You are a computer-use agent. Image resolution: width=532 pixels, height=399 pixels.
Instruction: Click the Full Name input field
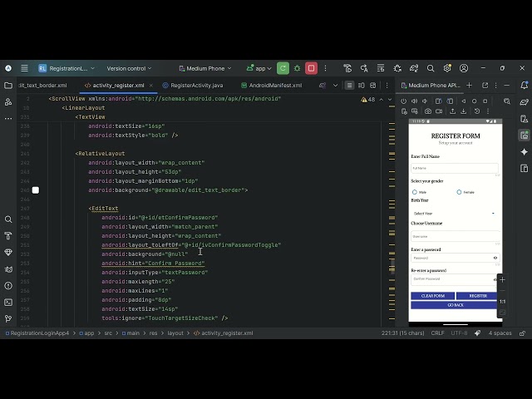[455, 168]
